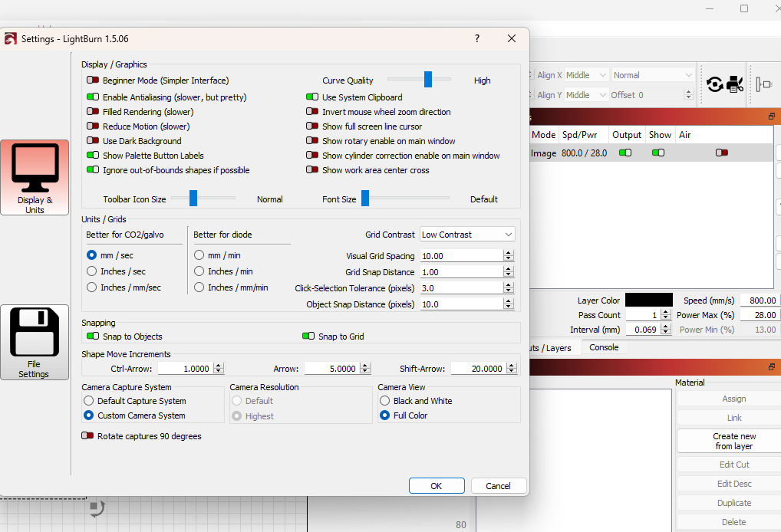Toggle Use Dark Background
The image size is (781, 532).
coord(93,141)
